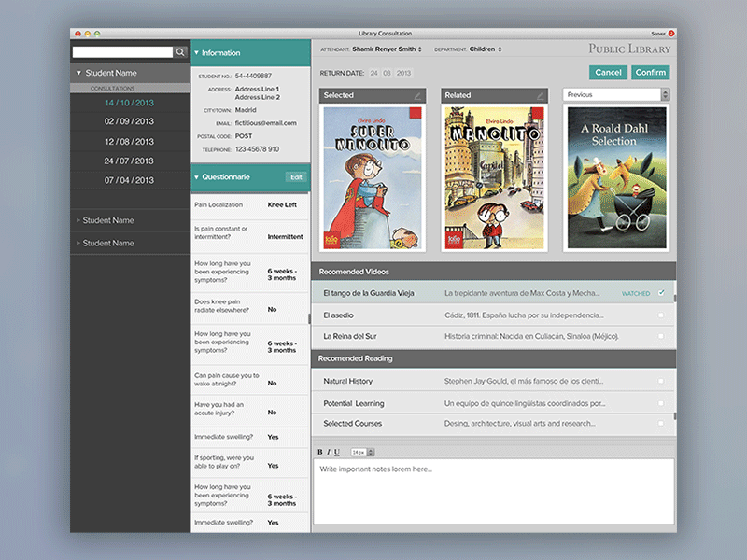Click the red Server notification badge
This screenshot has height=560, width=747.
(670, 33)
